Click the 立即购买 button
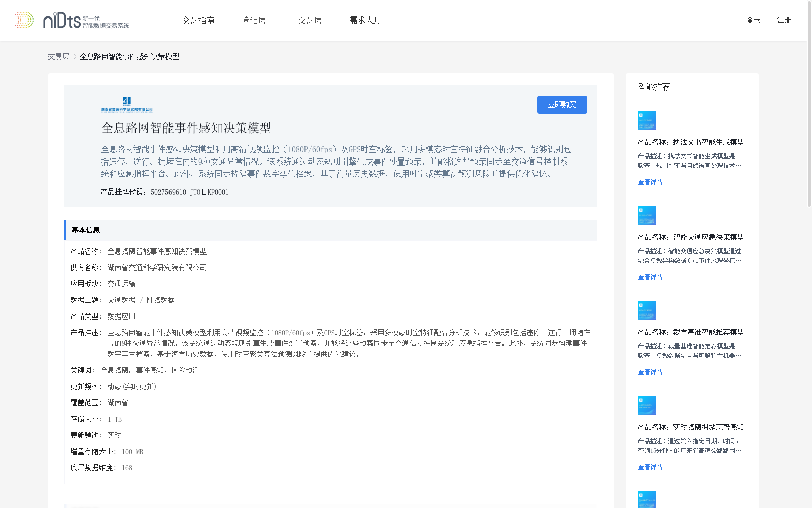The height and width of the screenshot is (508, 812). (x=562, y=105)
